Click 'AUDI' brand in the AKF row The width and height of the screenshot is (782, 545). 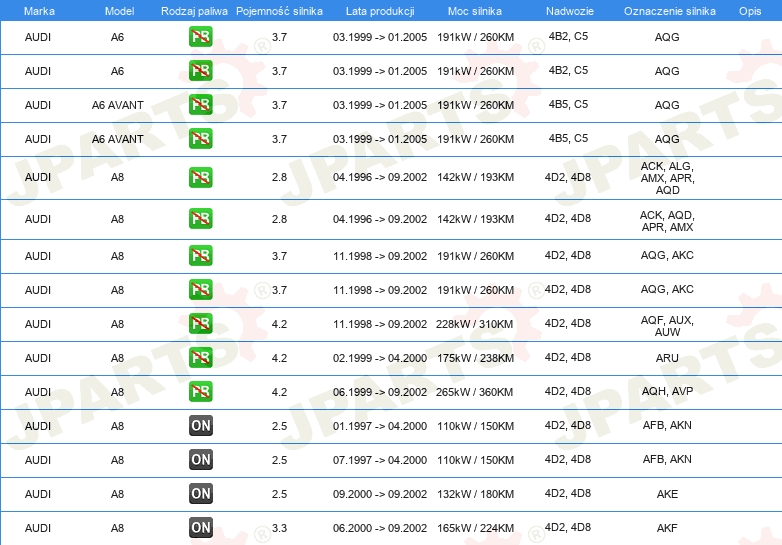(38, 528)
